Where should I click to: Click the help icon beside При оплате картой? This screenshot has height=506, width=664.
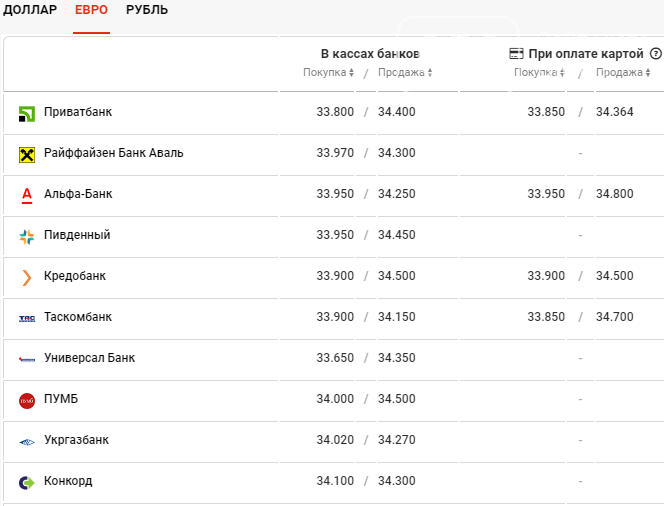(655, 54)
